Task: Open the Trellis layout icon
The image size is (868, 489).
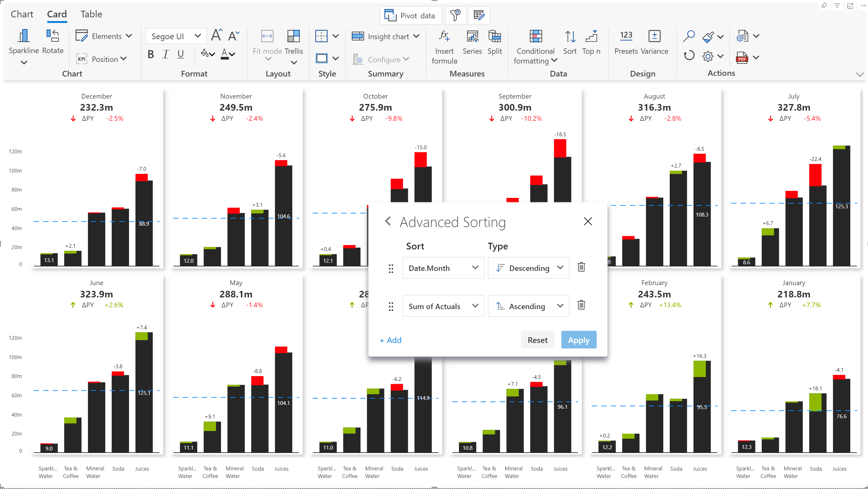Action: [x=293, y=36]
